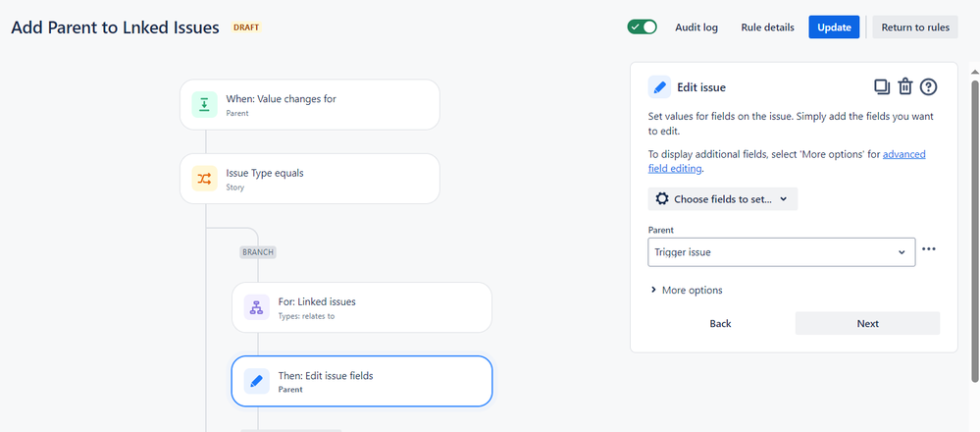
Task: Open the Audit log tab
Action: 696,27
